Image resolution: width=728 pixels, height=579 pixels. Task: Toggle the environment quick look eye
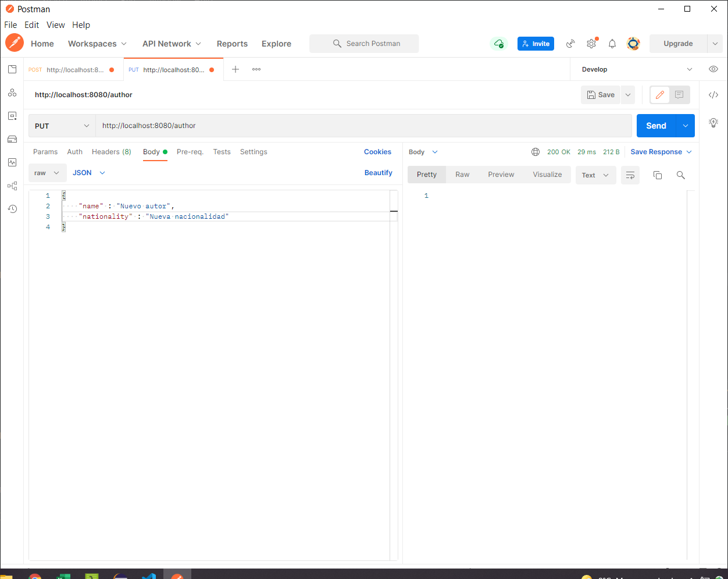(713, 69)
